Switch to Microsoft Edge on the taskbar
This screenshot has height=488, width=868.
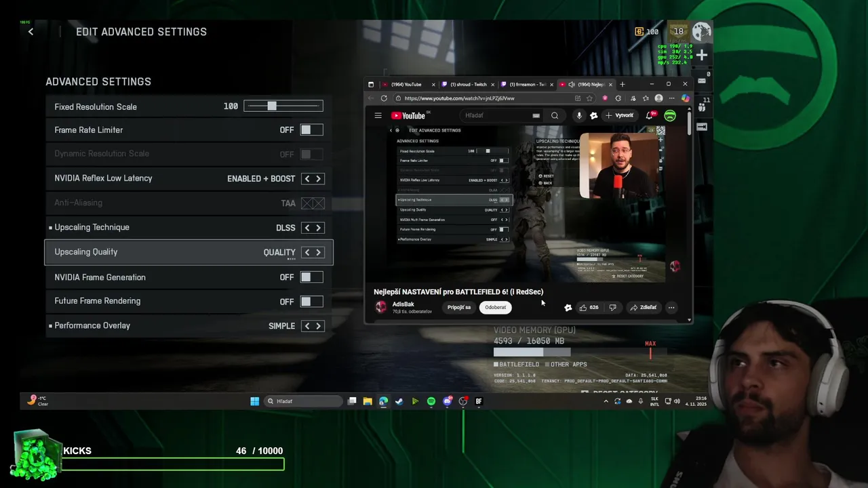click(383, 401)
